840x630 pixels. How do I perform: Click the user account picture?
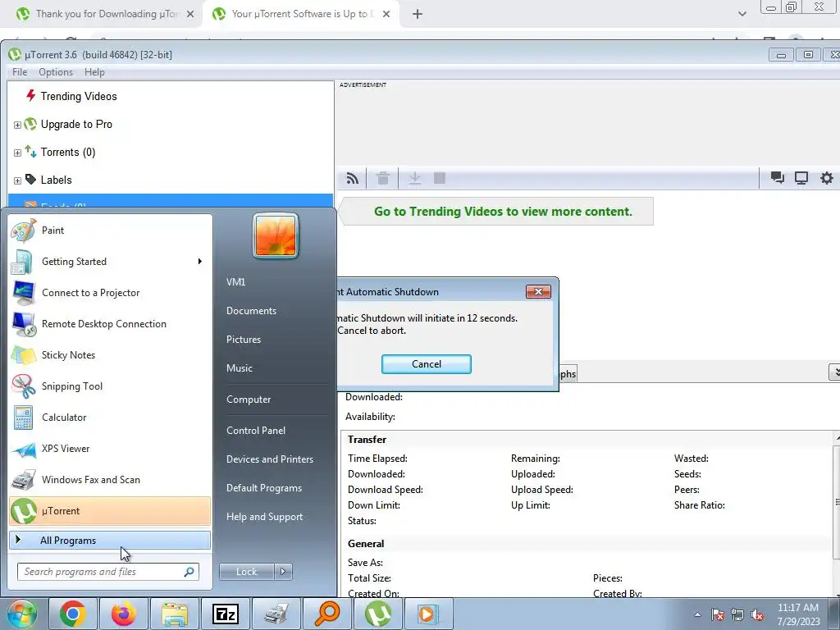point(276,235)
